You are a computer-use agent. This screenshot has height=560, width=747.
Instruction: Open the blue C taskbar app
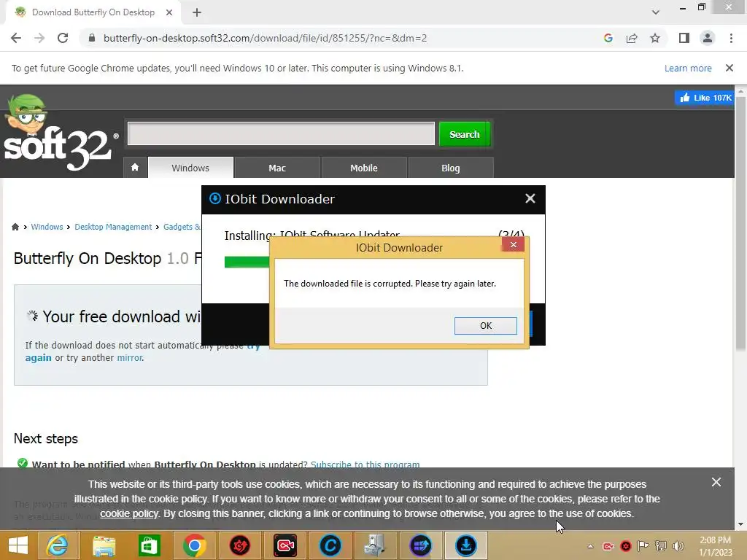[x=330, y=545]
